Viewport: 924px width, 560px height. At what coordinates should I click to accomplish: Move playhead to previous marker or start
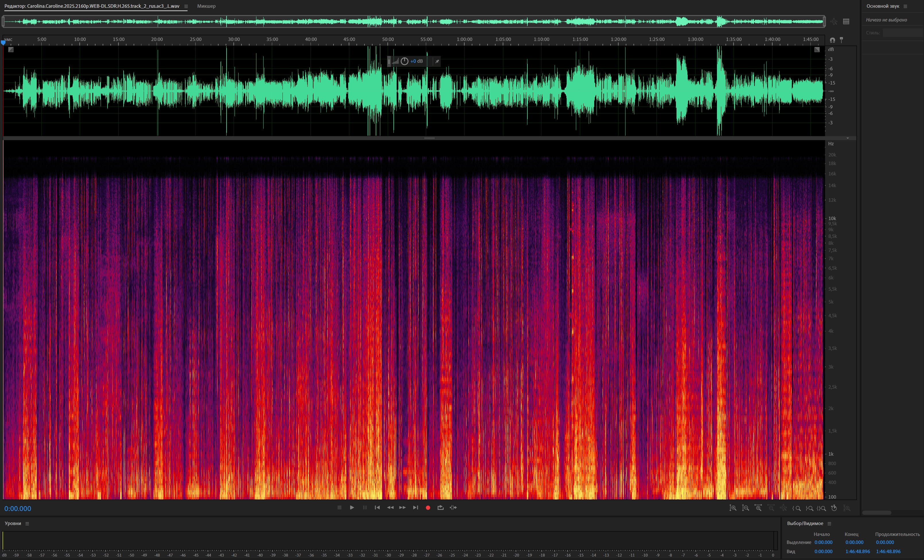pos(377,508)
